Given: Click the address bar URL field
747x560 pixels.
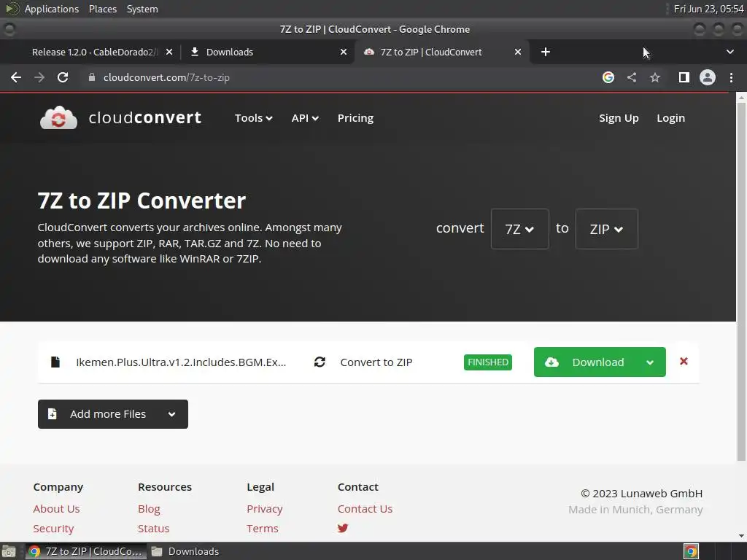Looking at the screenshot, I should [343, 77].
